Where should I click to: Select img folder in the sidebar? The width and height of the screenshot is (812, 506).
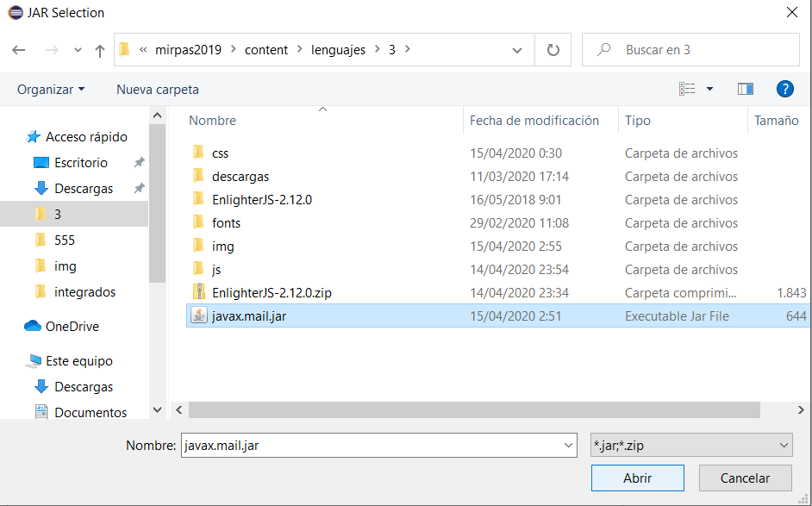pyautogui.click(x=66, y=266)
